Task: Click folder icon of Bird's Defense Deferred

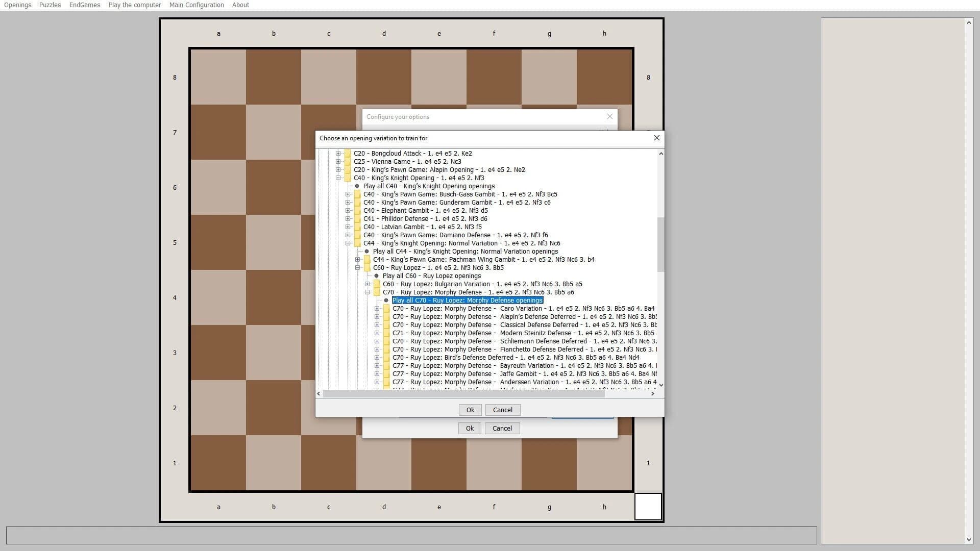Action: 386,357
